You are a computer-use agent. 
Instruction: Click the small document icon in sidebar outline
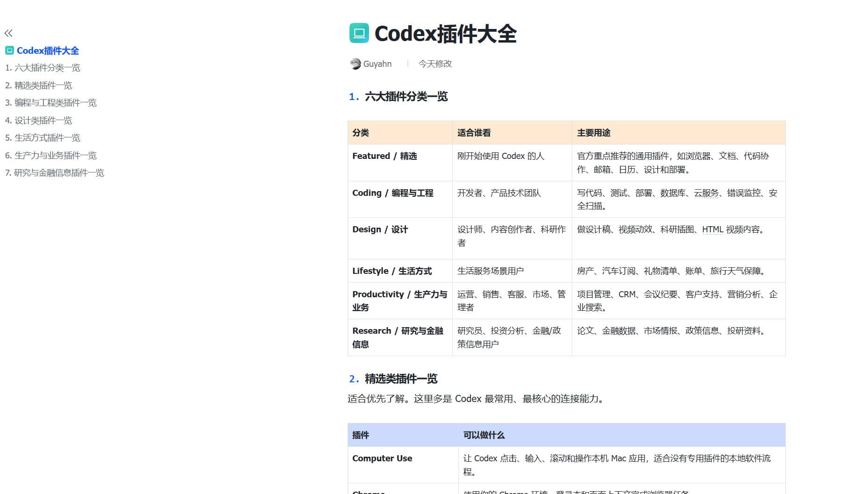pos(9,50)
